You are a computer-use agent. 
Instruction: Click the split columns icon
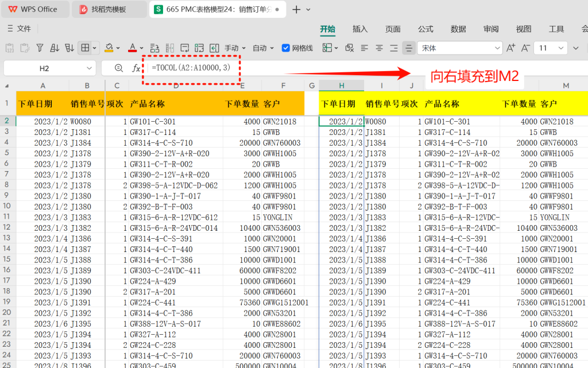pos(169,48)
